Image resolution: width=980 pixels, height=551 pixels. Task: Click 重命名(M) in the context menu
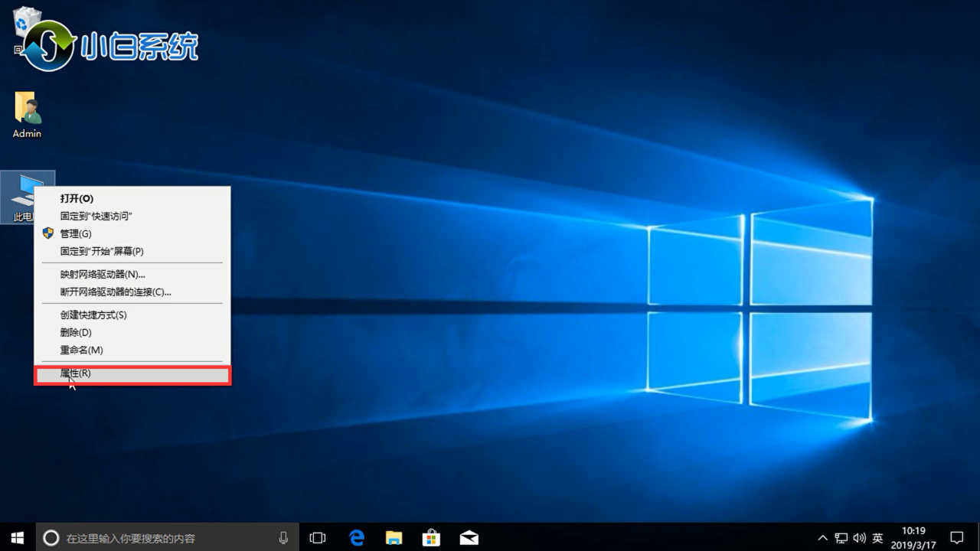[x=132, y=350]
